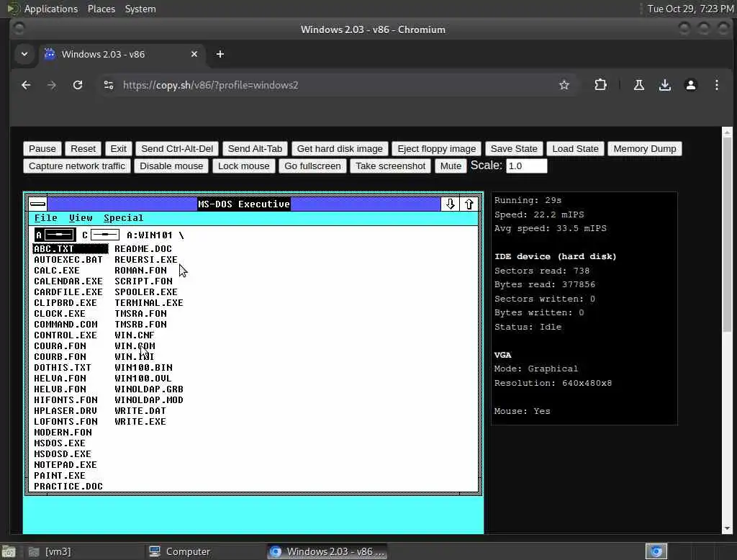
Task: Click Capture network traffic
Action: [x=77, y=166]
